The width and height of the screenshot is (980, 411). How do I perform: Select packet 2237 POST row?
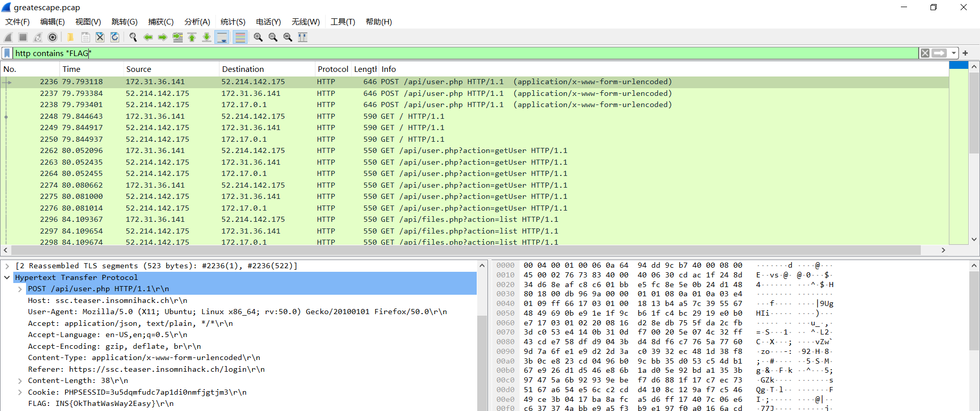click(475, 93)
